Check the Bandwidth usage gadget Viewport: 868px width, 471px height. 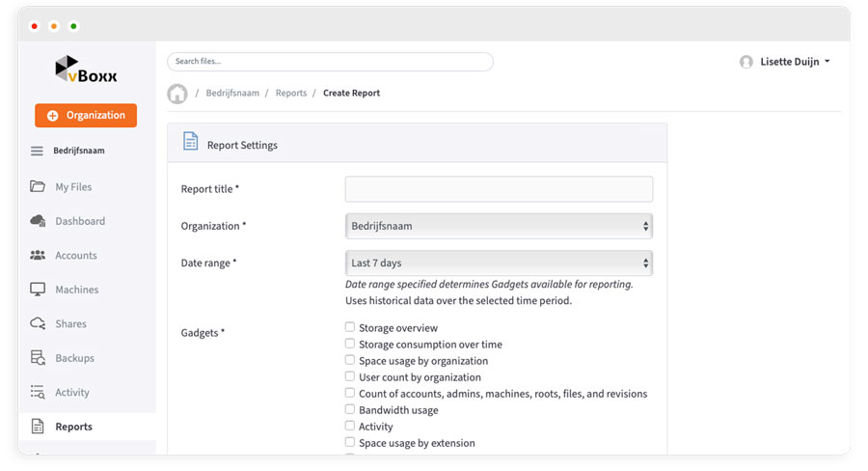[x=350, y=409]
